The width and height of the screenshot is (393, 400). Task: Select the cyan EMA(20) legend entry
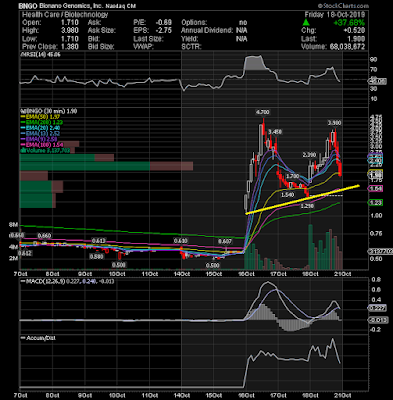[41, 128]
